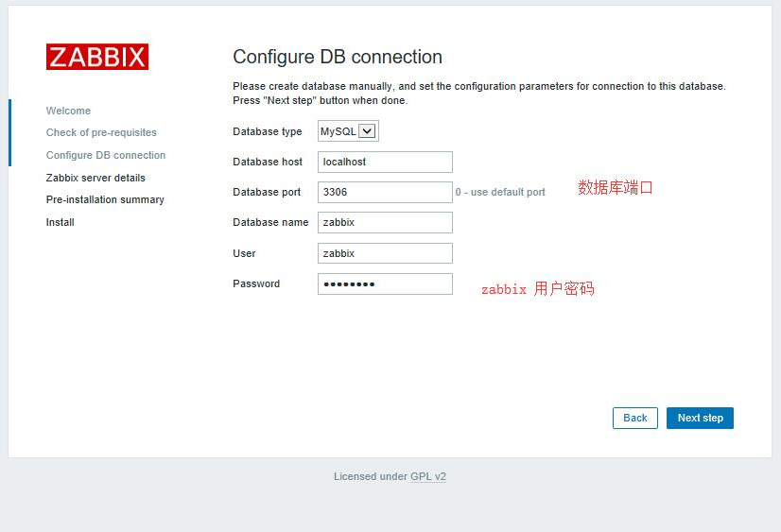The width and height of the screenshot is (781, 532).
Task: Select Pre-installation summary step
Action: [x=105, y=199]
